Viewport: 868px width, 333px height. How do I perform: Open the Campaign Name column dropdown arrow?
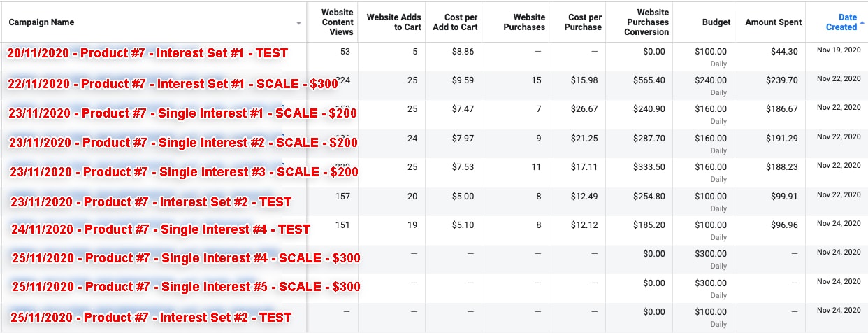point(299,23)
